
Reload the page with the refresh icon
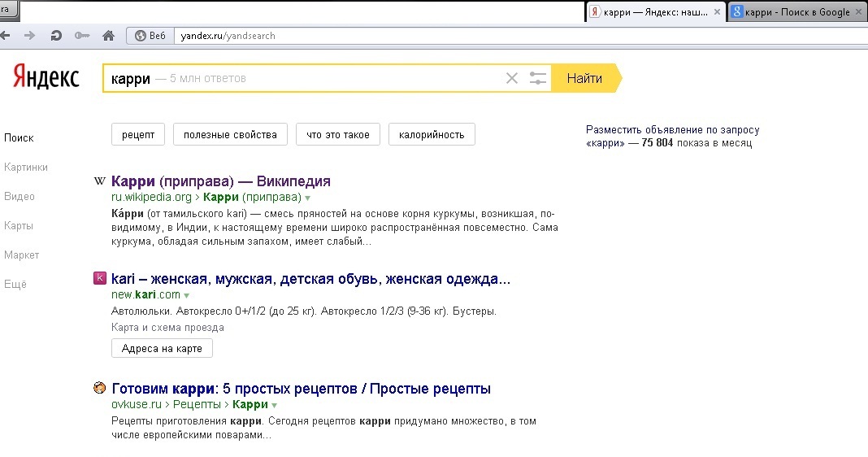pyautogui.click(x=56, y=36)
